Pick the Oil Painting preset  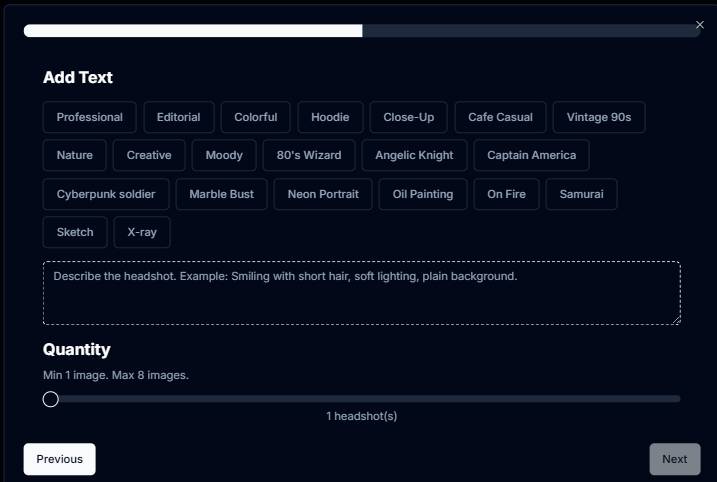click(x=422, y=194)
